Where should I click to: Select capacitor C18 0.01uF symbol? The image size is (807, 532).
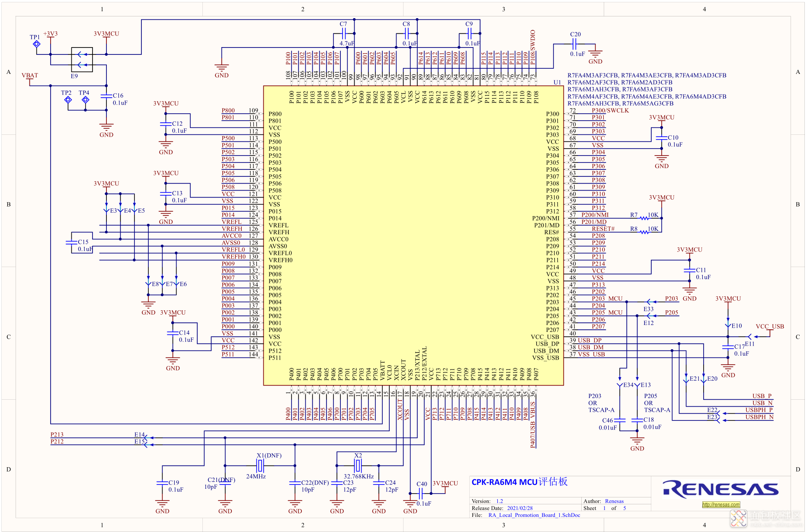(637, 420)
